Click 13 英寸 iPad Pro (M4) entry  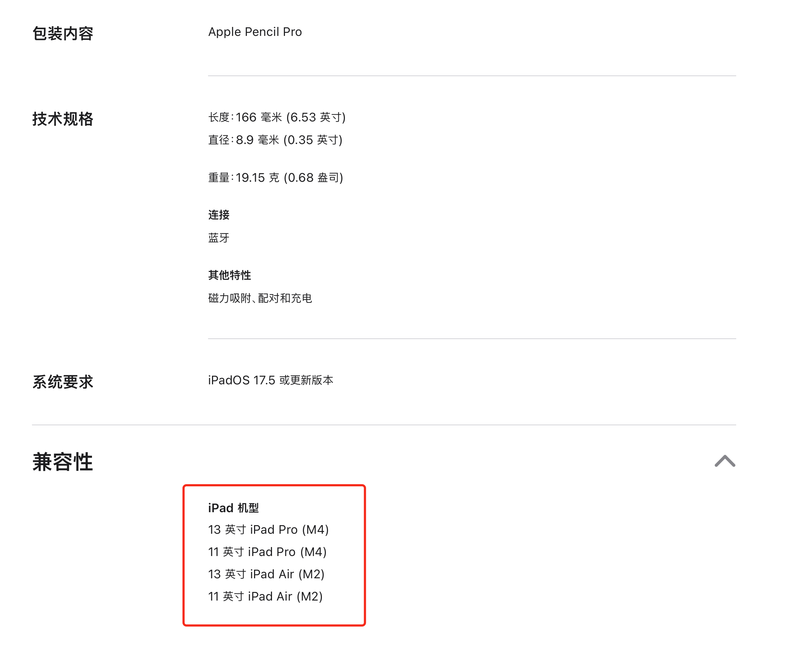pos(268,530)
